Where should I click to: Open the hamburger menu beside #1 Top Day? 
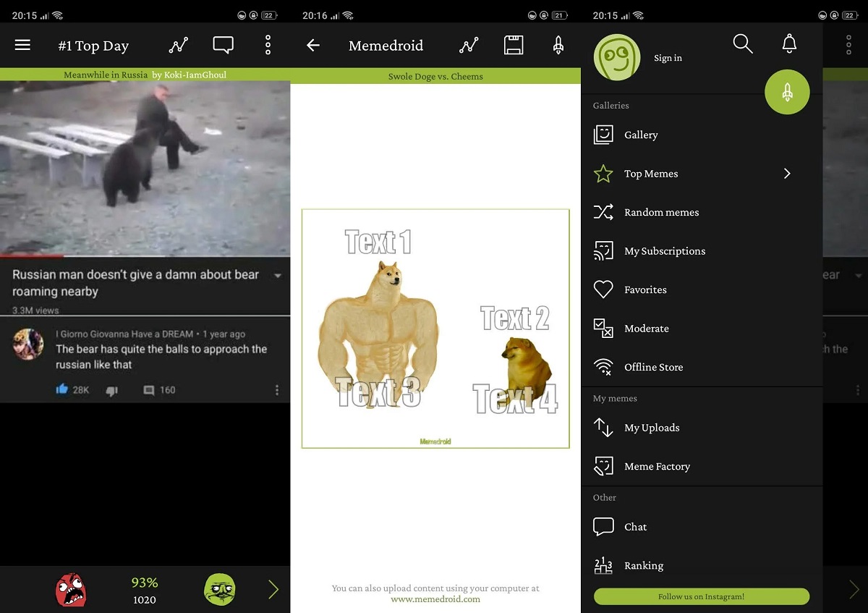22,45
